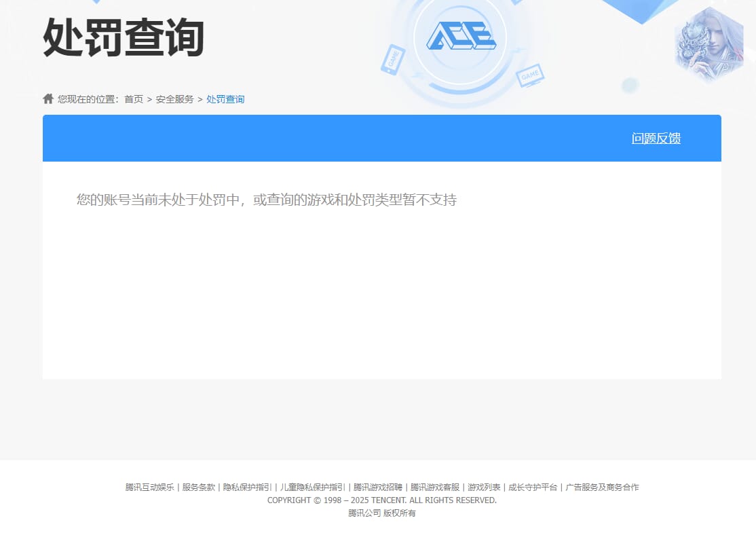
Task: Click the account penalty status message
Action: pyautogui.click(x=266, y=200)
